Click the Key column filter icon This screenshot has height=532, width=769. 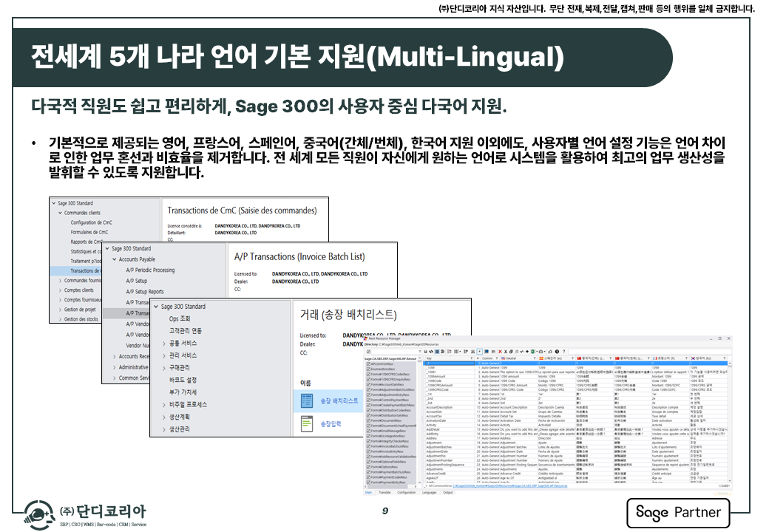471,358
